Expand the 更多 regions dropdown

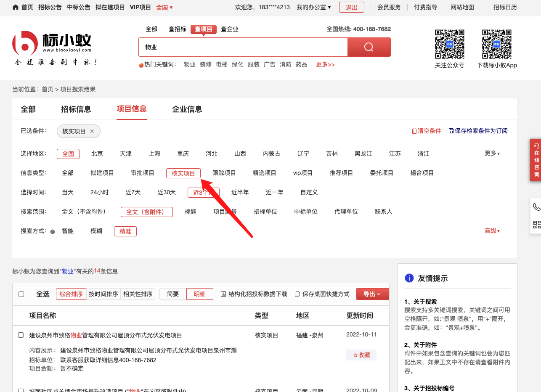click(x=492, y=154)
